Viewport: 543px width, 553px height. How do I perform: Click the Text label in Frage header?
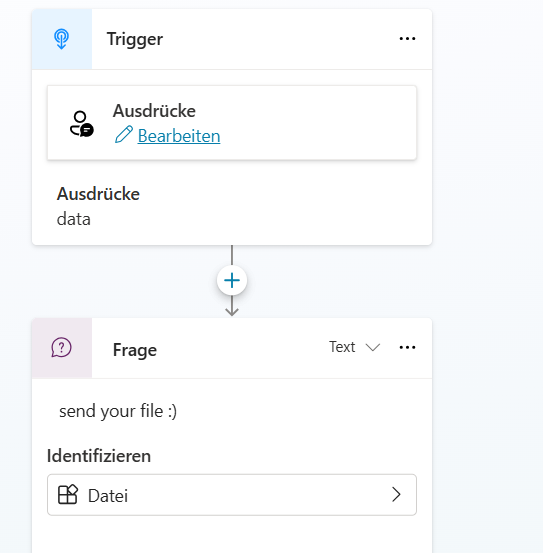point(342,347)
